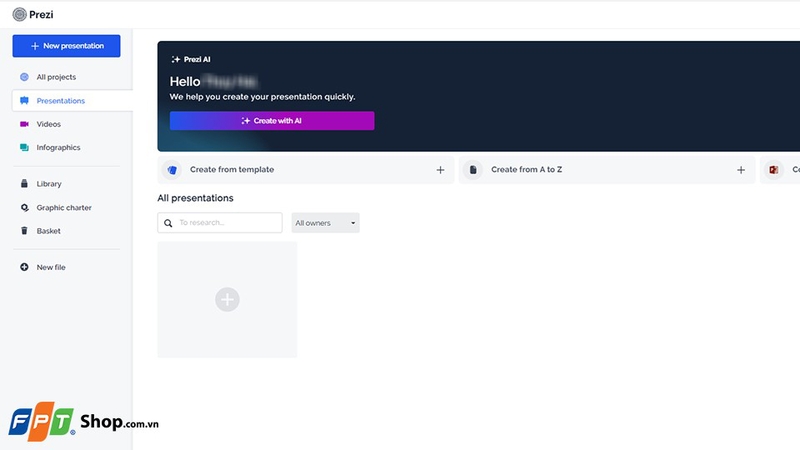
Task: Click the New file plus icon
Action: 24,267
